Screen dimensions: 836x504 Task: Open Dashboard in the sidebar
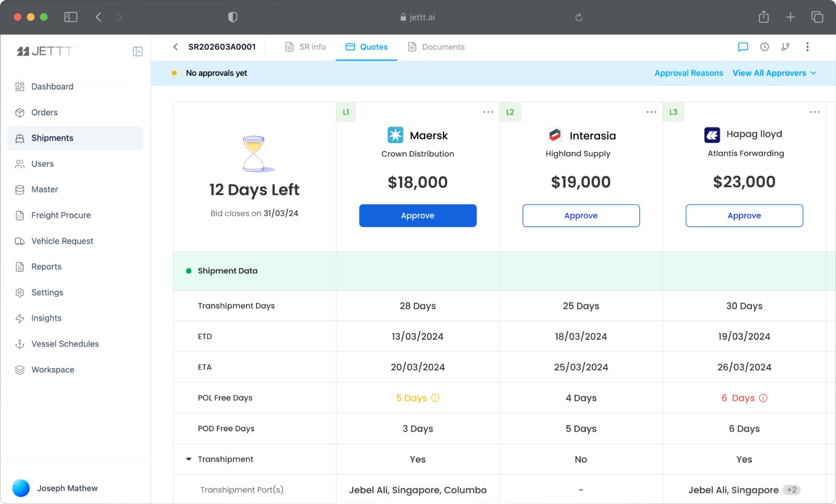pos(75,87)
